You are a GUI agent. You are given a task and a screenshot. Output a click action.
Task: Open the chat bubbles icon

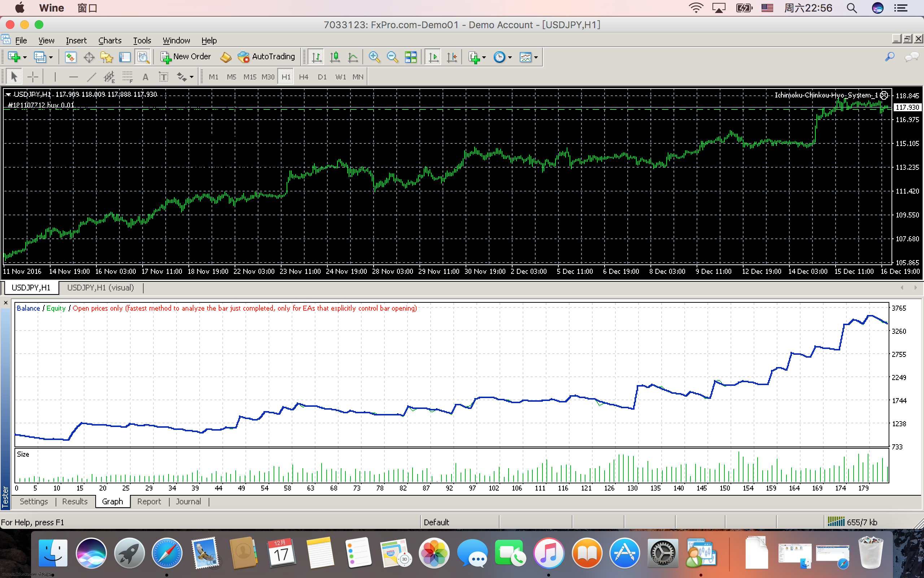912,57
